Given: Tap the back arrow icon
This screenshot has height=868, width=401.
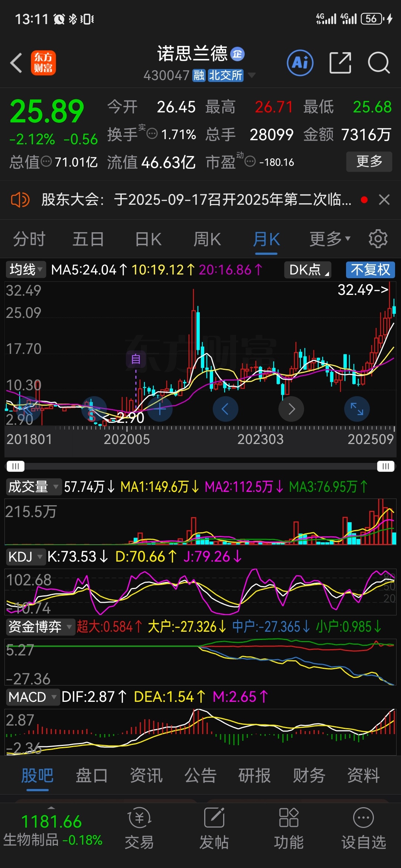Looking at the screenshot, I should click(16, 63).
